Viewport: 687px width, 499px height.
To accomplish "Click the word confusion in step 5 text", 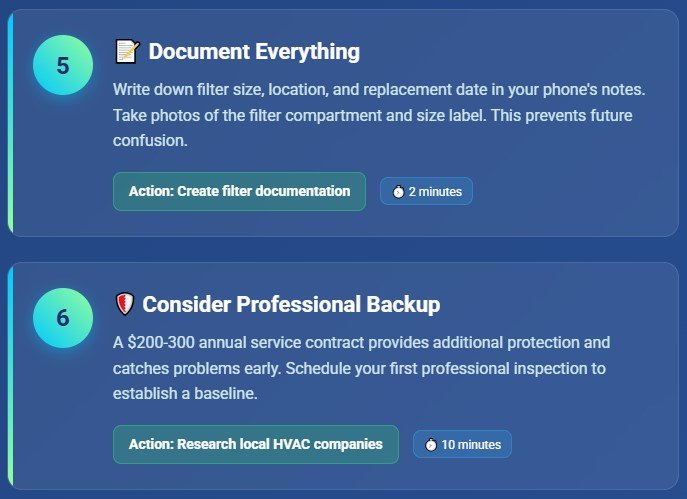I will (x=150, y=141).
